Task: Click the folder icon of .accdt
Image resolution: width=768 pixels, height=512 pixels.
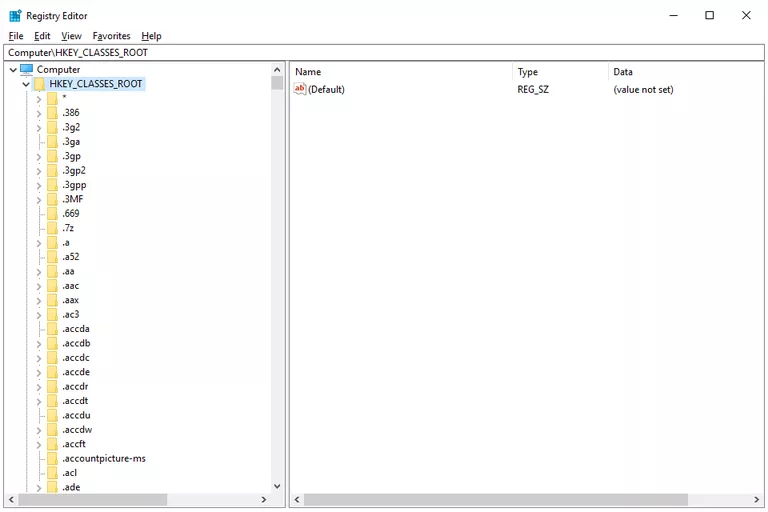Action: [x=52, y=401]
